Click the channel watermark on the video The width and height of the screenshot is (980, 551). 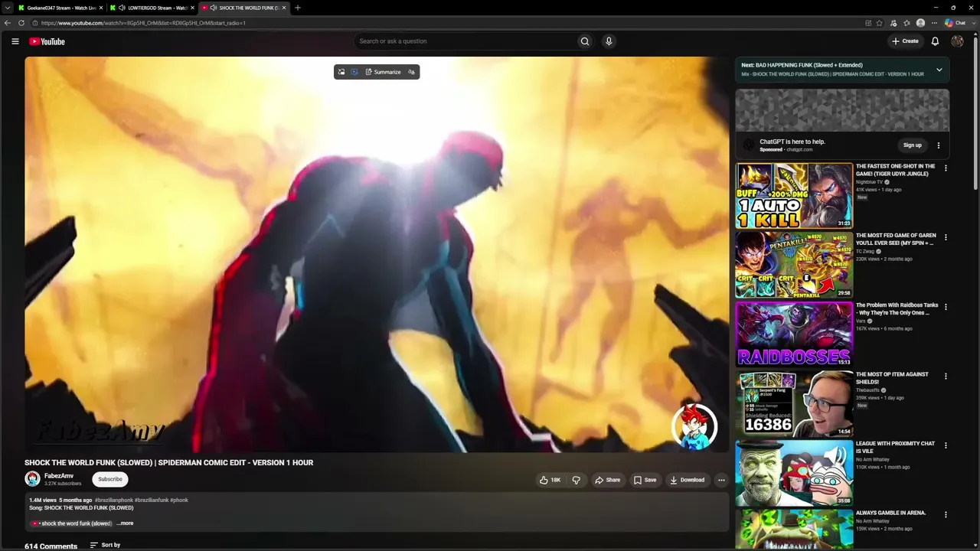pos(694,426)
